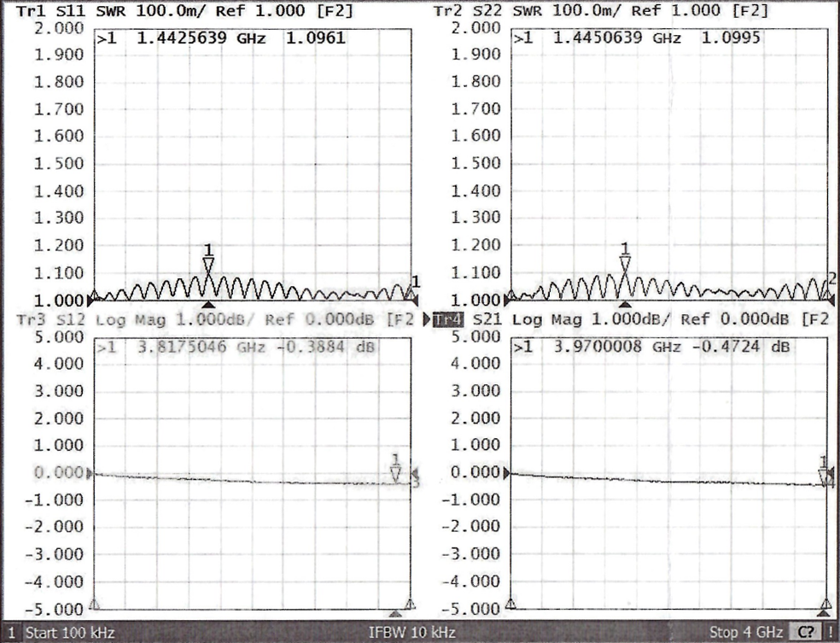Click the black marker pointer below S11 graph
Screen dimensions: 840x643
click(208, 305)
